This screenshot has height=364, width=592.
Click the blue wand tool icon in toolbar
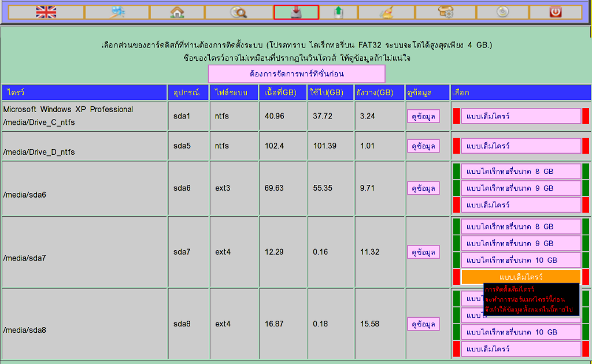click(117, 12)
